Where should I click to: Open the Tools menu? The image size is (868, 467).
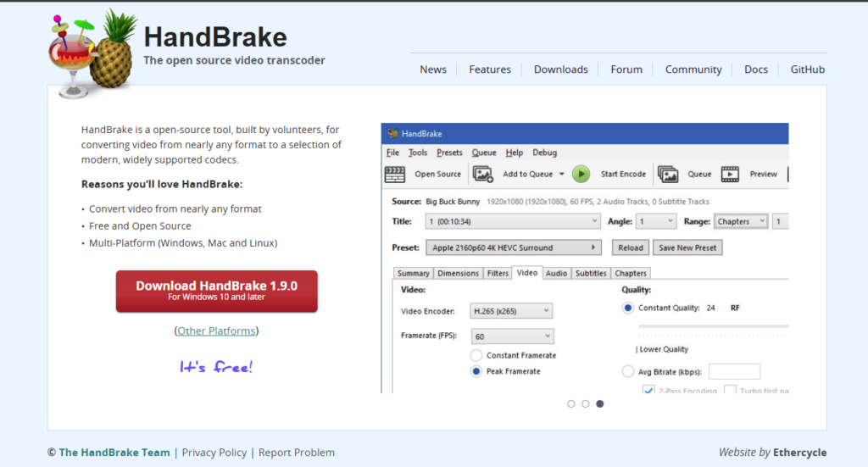click(x=418, y=153)
